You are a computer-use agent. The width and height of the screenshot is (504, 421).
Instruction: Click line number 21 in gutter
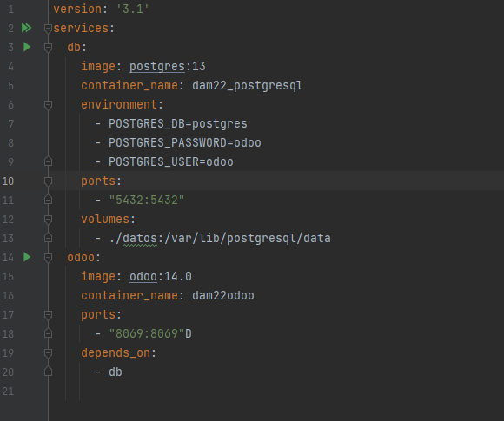(8, 391)
